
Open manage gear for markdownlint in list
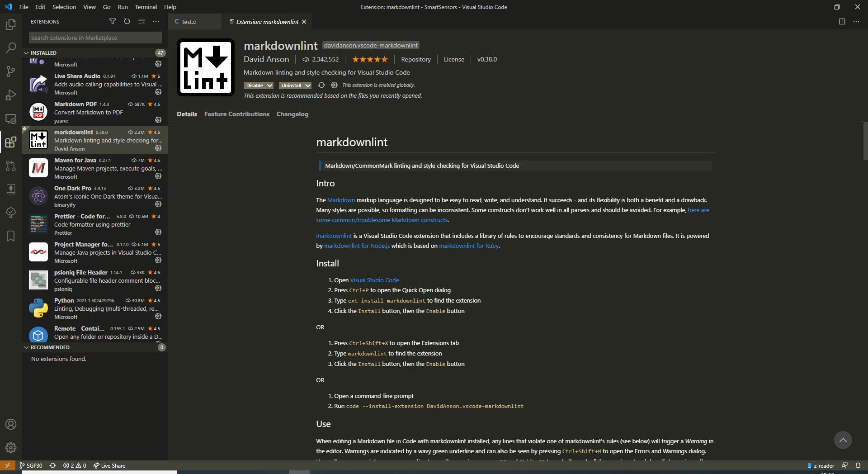[158, 148]
